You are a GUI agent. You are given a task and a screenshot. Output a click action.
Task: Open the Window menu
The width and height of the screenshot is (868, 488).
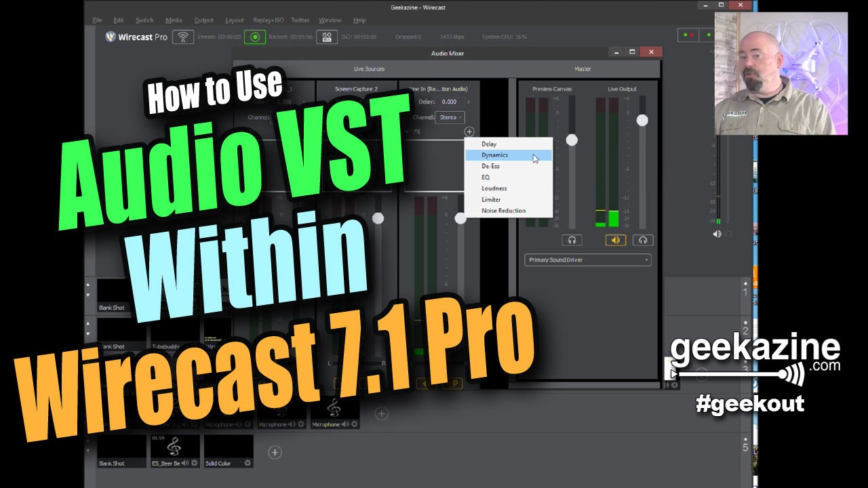point(330,20)
